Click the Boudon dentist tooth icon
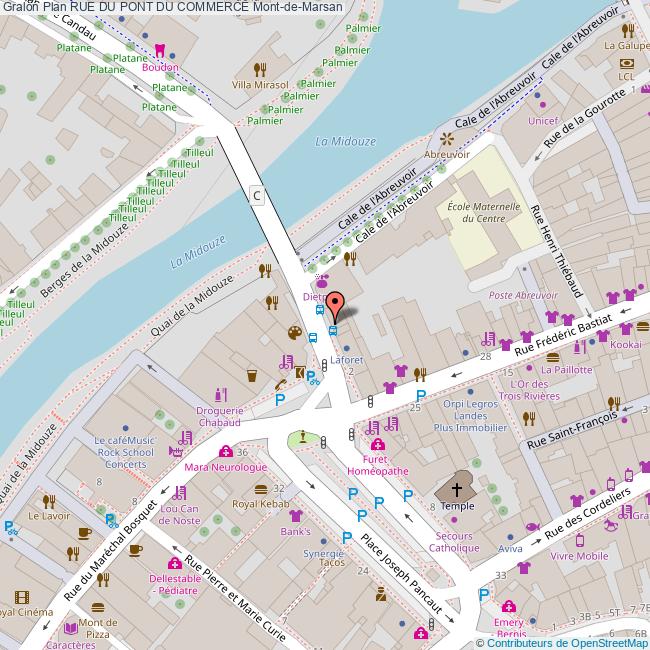 click(160, 51)
